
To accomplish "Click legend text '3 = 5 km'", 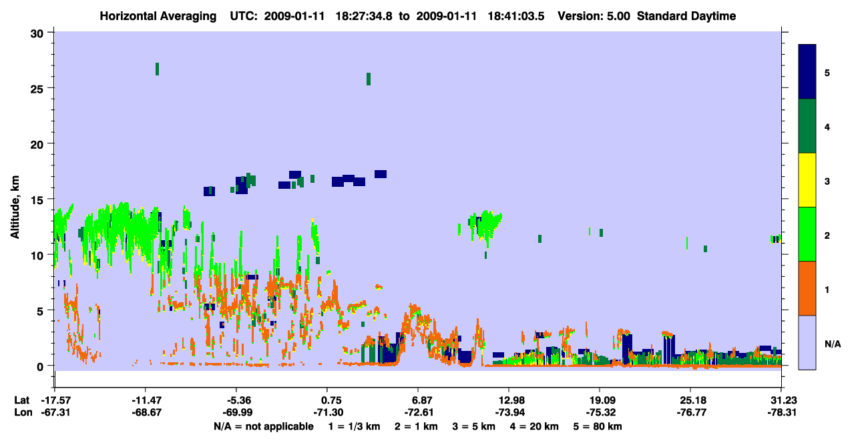I will [473, 426].
